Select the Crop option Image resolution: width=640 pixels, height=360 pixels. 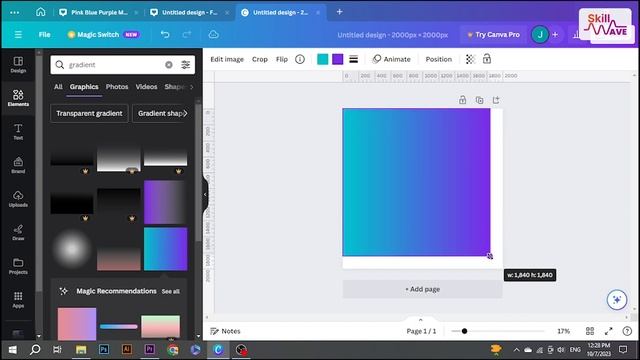(260, 59)
